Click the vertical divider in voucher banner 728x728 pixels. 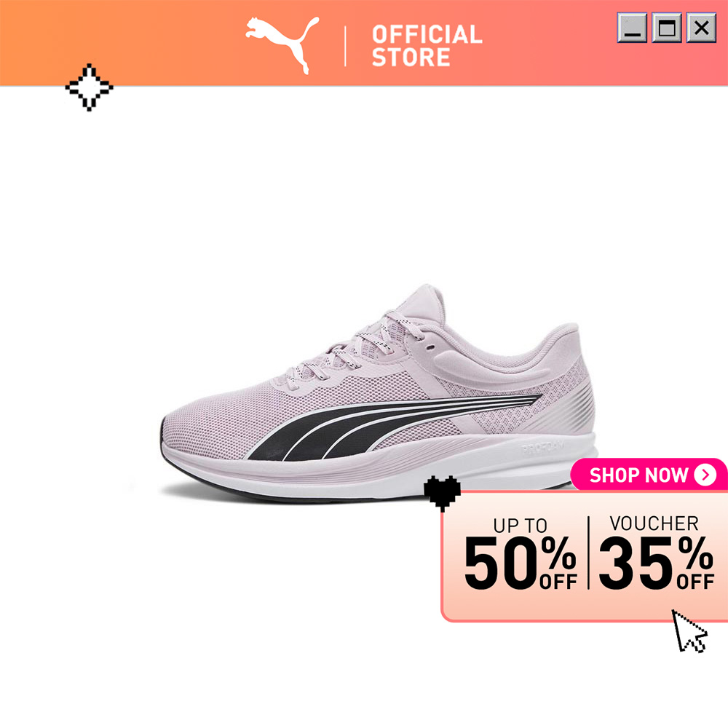tap(588, 553)
